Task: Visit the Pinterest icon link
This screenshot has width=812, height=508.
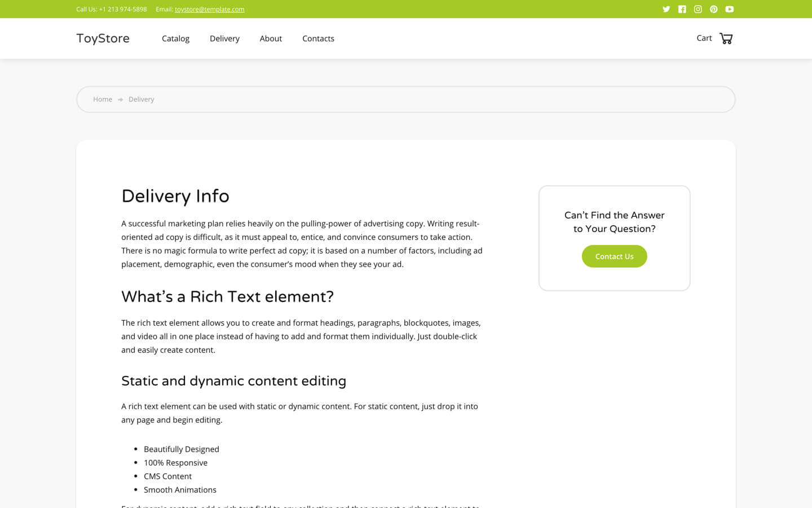Action: (x=714, y=9)
